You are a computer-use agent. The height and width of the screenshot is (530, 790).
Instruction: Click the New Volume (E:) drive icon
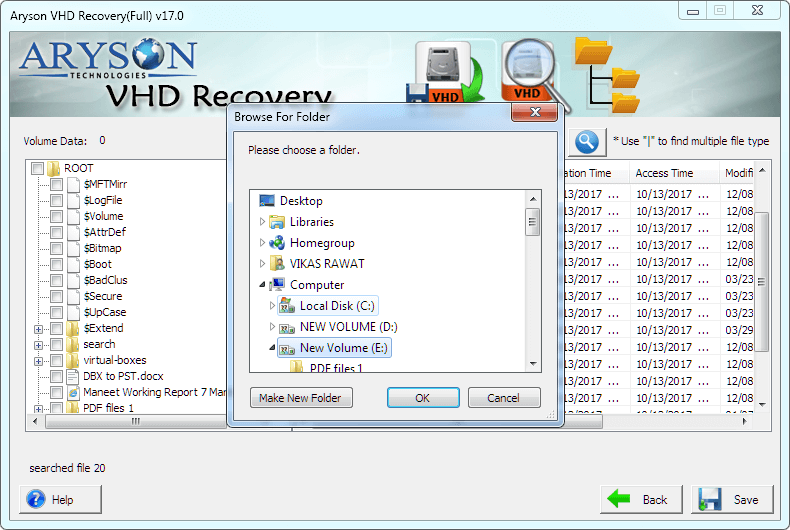click(x=287, y=349)
